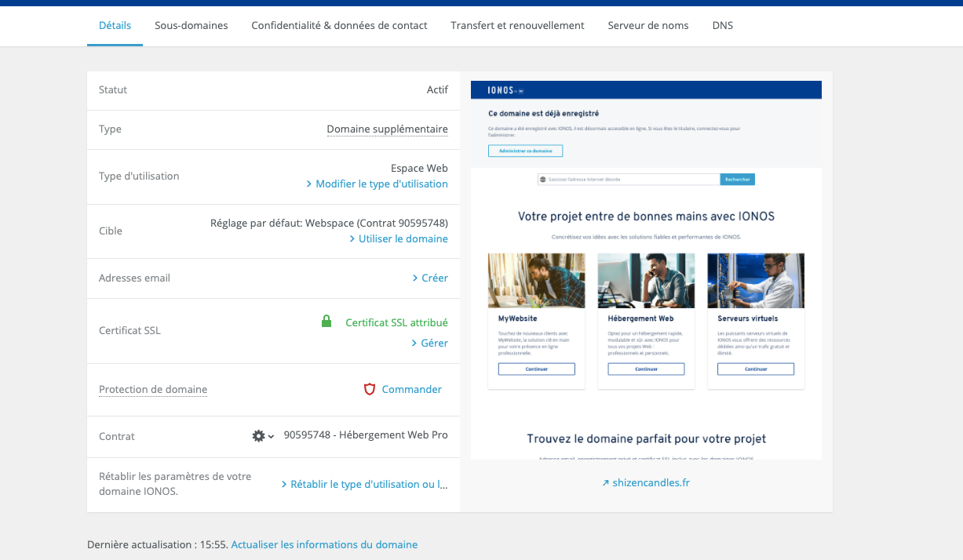The width and height of the screenshot is (963, 560).
Task: Click Modifier le type d'utilisation link
Action: [377, 184]
